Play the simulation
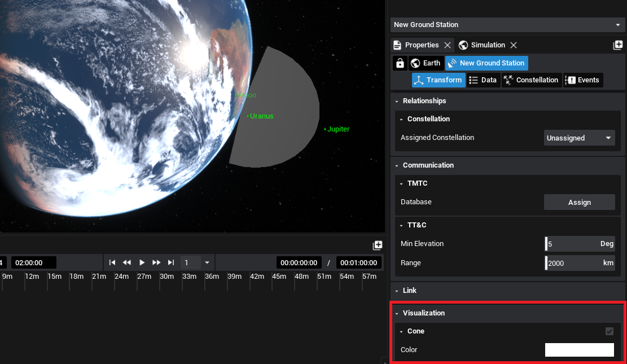The height and width of the screenshot is (364, 627). click(142, 263)
